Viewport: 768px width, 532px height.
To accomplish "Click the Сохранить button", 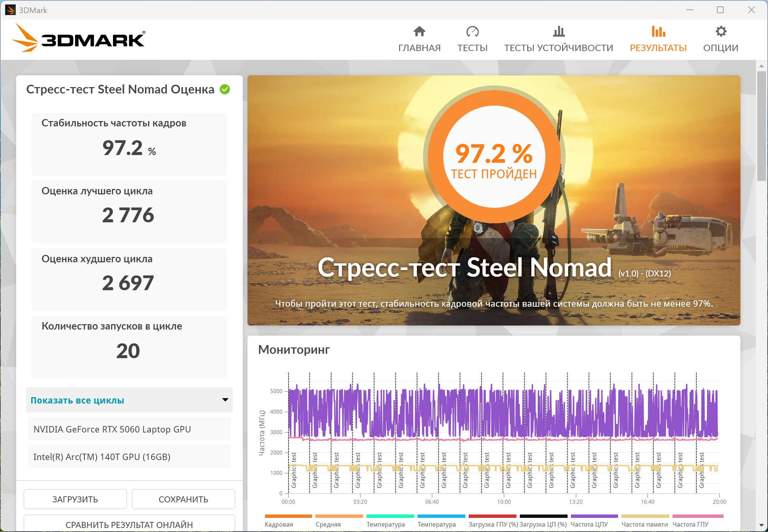I will (183, 499).
